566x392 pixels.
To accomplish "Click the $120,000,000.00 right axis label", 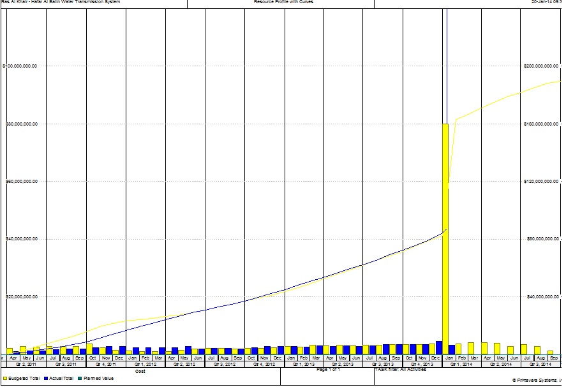I will (541, 182).
